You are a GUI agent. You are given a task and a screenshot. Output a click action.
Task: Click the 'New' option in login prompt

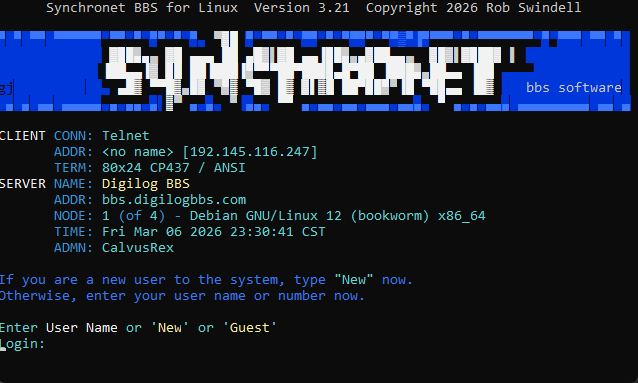click(170, 328)
